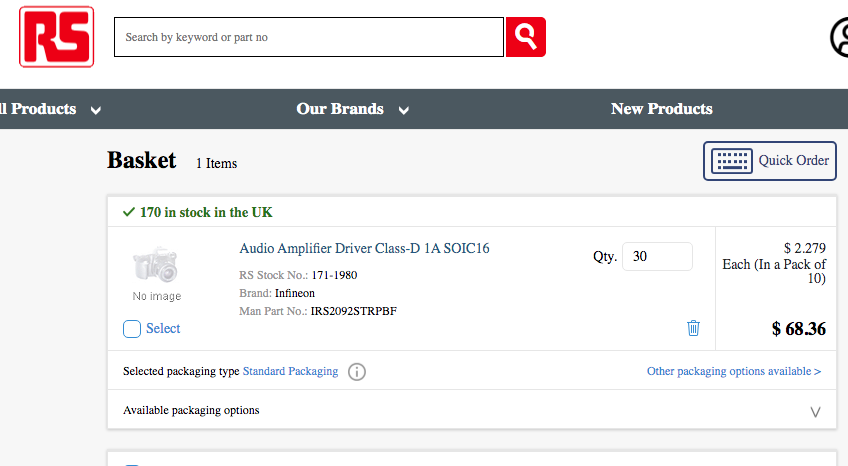
Task: Click the brand name Infineon
Action: point(295,293)
